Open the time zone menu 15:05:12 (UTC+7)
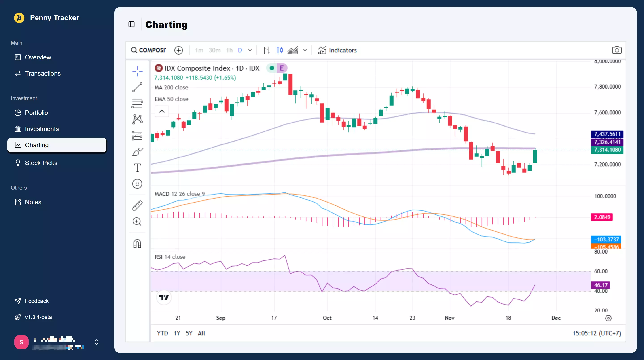 pos(597,333)
